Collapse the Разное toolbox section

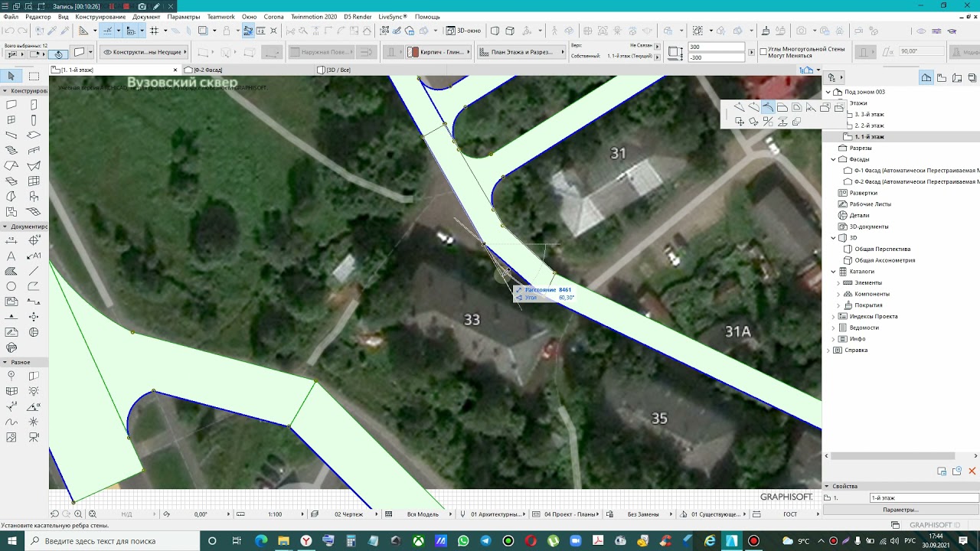(5, 362)
